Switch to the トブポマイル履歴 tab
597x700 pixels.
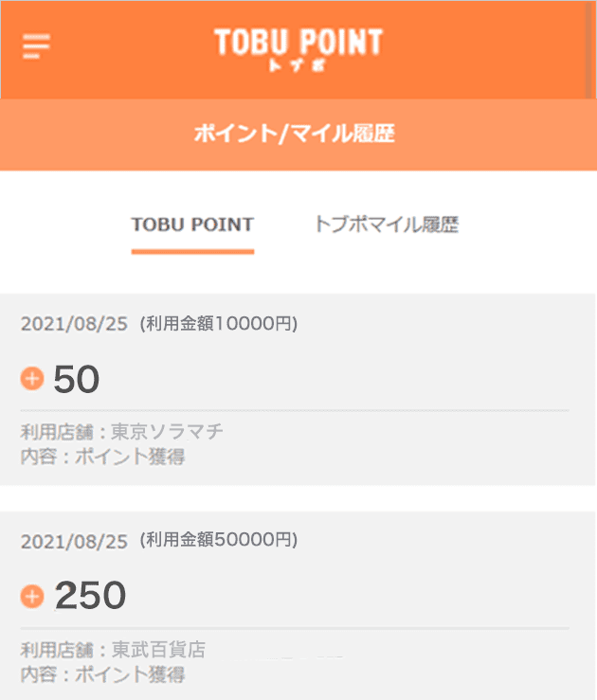pyautogui.click(x=387, y=224)
